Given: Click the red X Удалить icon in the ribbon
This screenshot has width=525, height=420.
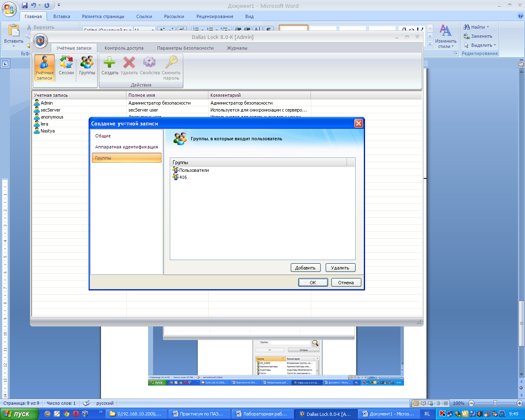Looking at the screenshot, I should [x=129, y=66].
